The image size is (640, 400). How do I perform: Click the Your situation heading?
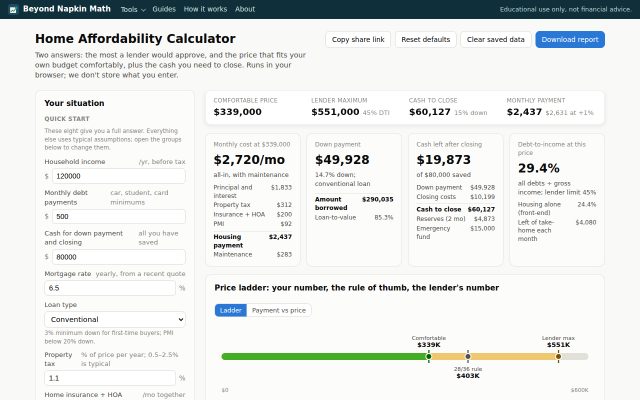(x=74, y=103)
